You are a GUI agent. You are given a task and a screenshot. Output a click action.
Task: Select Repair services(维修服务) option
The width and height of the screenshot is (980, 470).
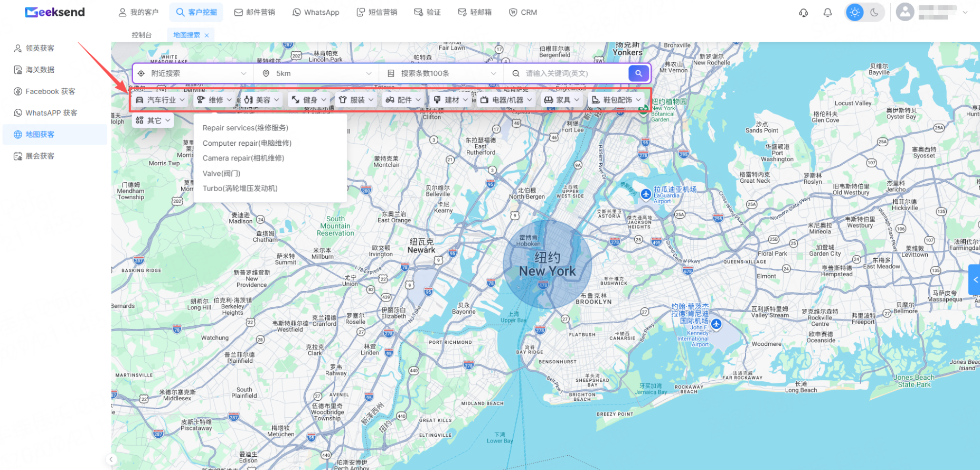(270, 128)
